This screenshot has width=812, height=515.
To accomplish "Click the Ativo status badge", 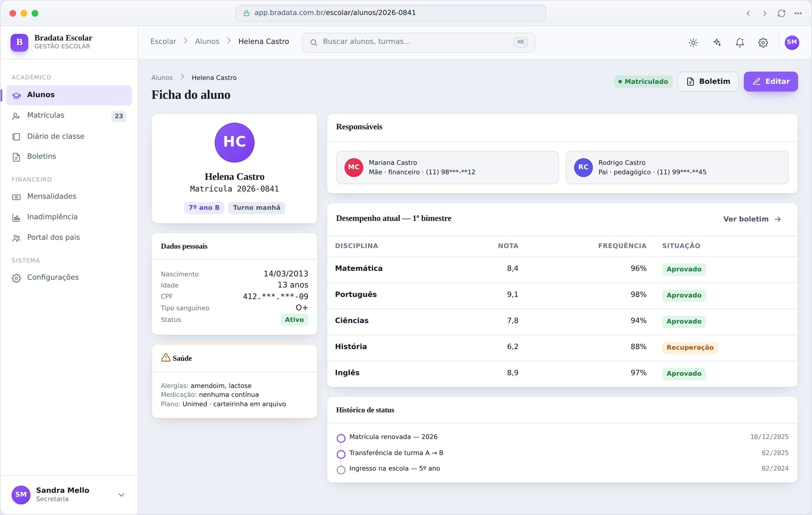I will (x=294, y=320).
